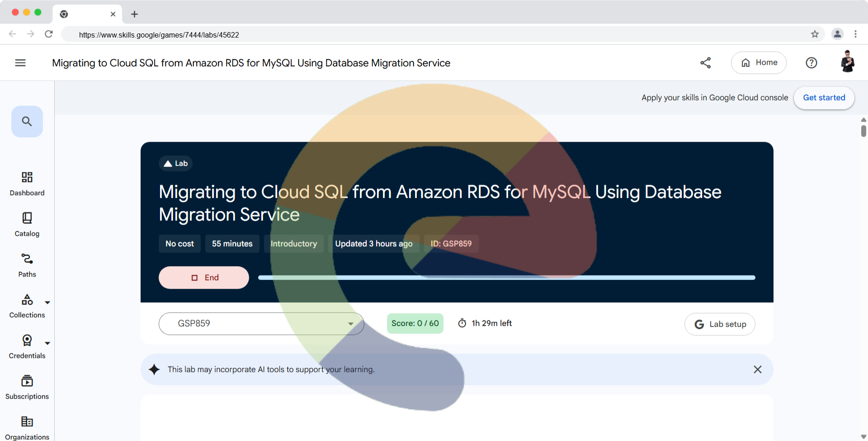Open the hamburger navigation menu
Viewport: 868px width, 441px height.
tap(20, 63)
